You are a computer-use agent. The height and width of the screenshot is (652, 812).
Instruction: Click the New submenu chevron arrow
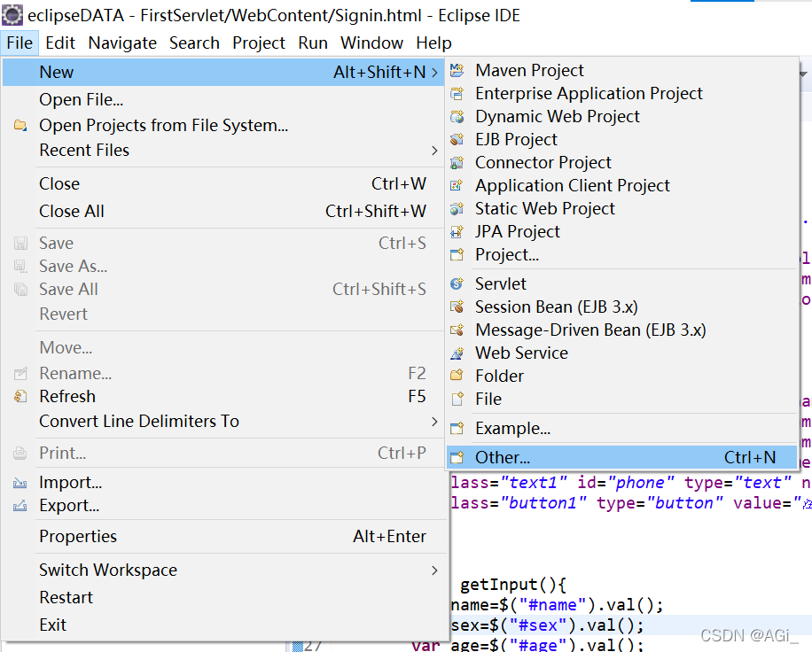[434, 73]
